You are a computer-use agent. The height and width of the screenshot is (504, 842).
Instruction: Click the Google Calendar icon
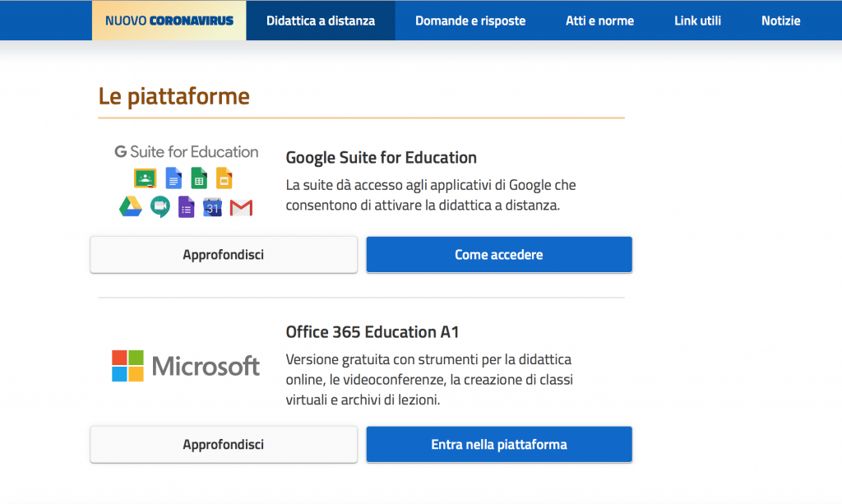click(212, 207)
